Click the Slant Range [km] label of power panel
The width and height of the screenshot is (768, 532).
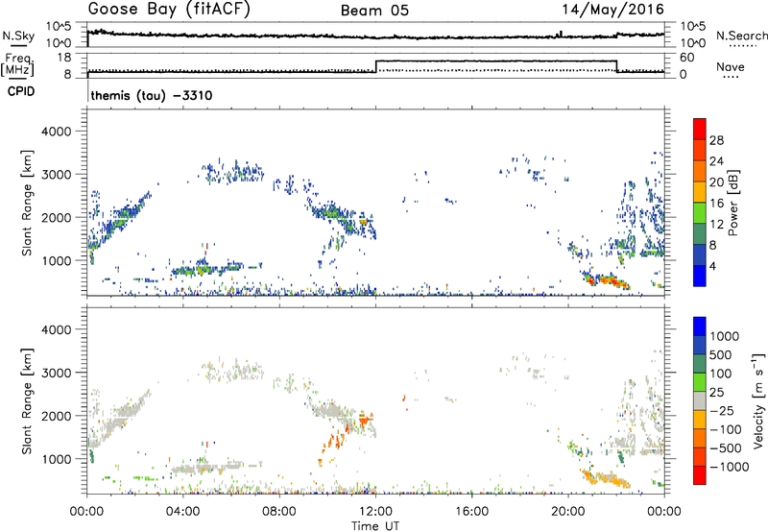27,203
